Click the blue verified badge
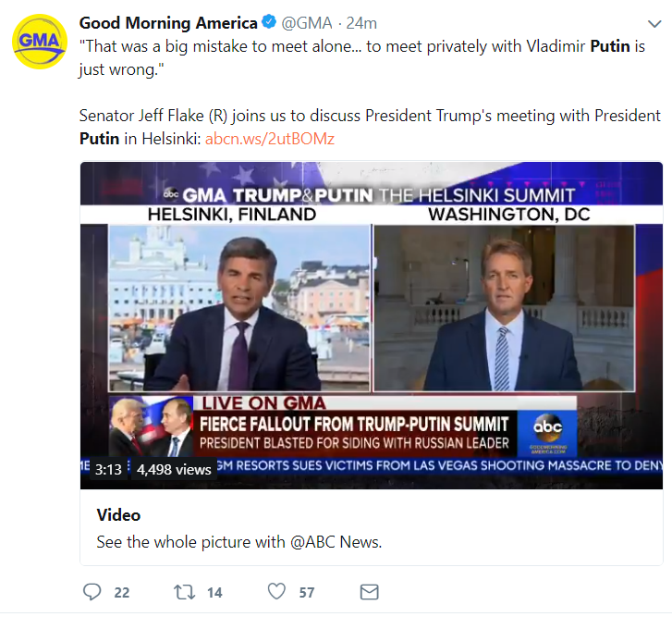The image size is (672, 617). click(x=271, y=23)
